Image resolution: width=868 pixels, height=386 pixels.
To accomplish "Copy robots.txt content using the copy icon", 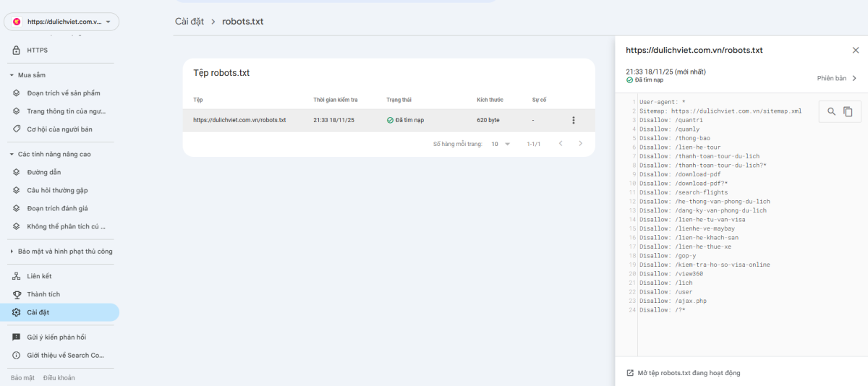I will click(848, 112).
